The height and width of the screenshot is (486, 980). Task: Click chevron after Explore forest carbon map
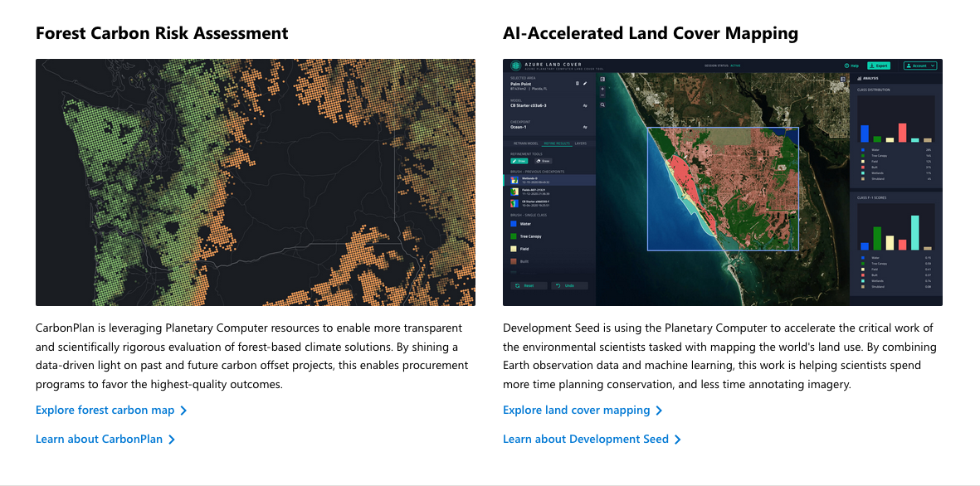(x=183, y=411)
